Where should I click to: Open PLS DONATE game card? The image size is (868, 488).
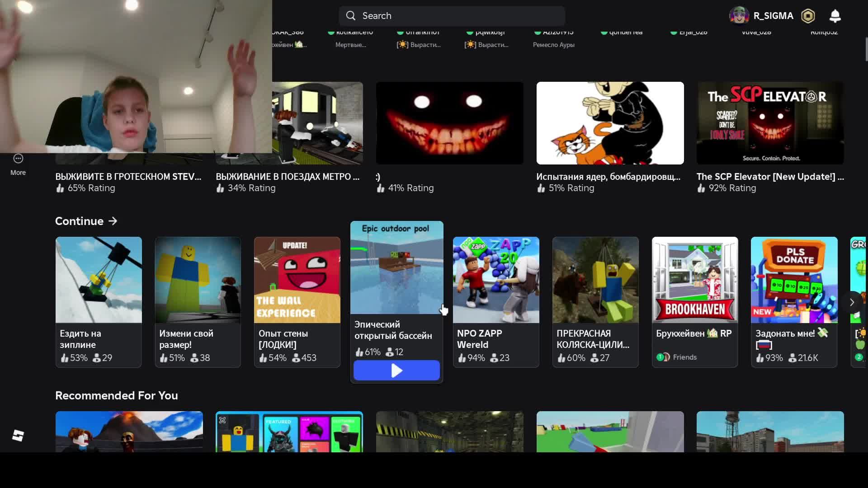pos(794,302)
